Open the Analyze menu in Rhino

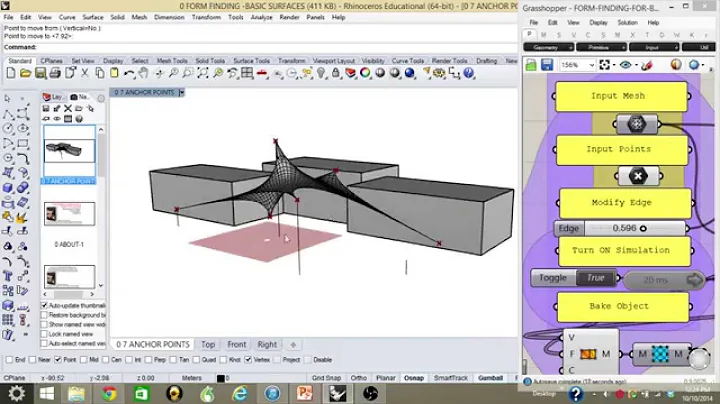[261, 17]
